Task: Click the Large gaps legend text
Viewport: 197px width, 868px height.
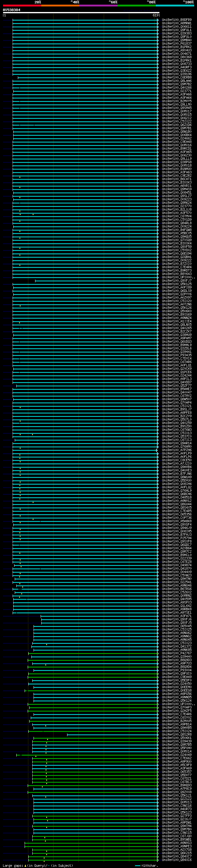Action: pyautogui.click(x=37, y=865)
